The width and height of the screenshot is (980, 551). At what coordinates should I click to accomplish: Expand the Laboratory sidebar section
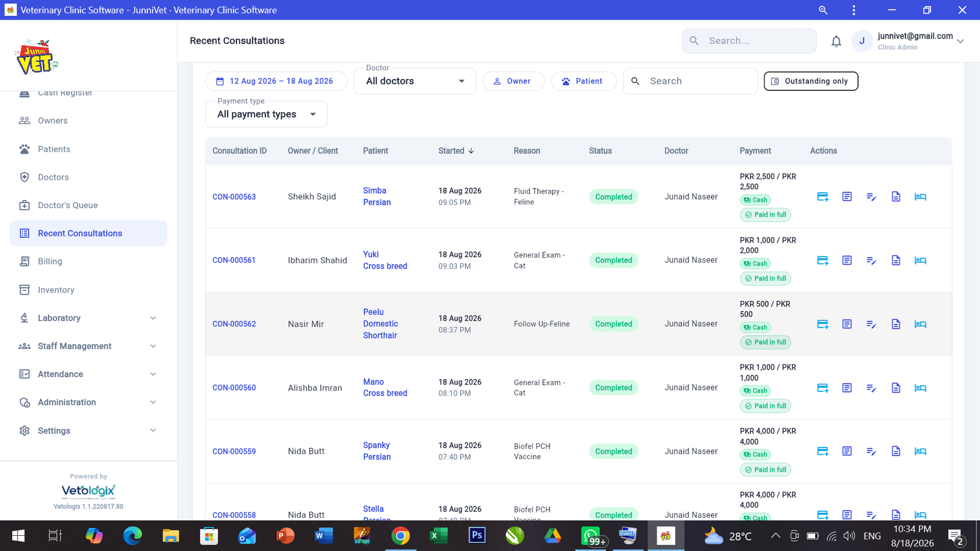click(88, 318)
